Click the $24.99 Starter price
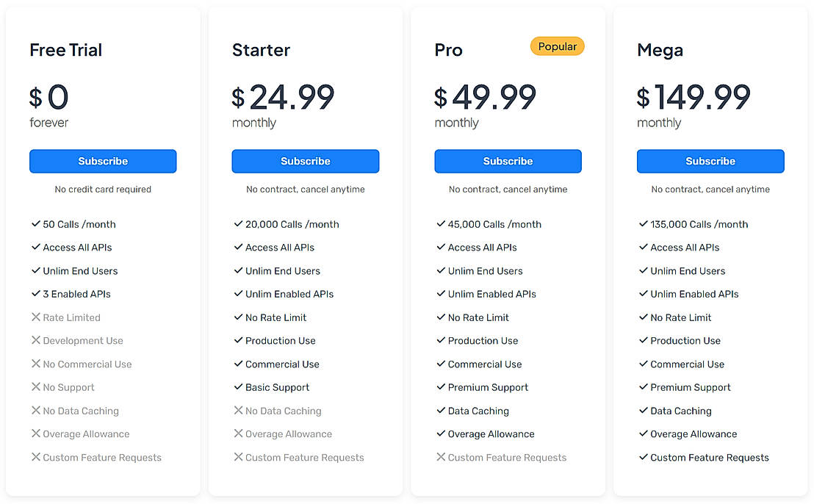The width and height of the screenshot is (814, 504). click(x=283, y=97)
